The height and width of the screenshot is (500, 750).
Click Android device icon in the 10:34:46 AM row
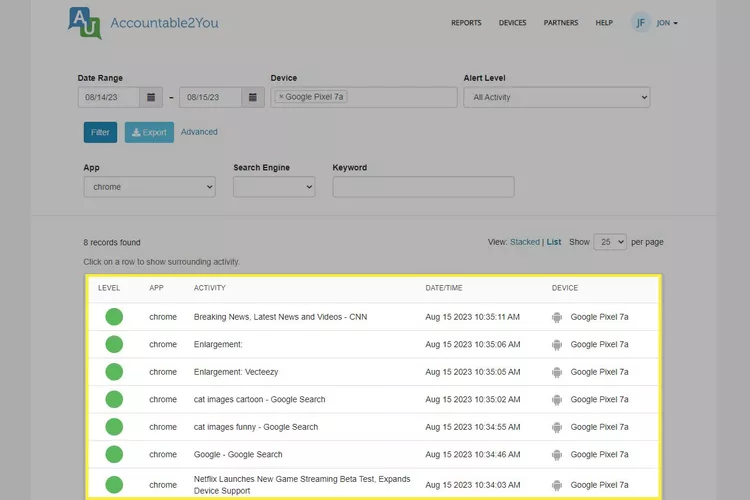pos(557,455)
